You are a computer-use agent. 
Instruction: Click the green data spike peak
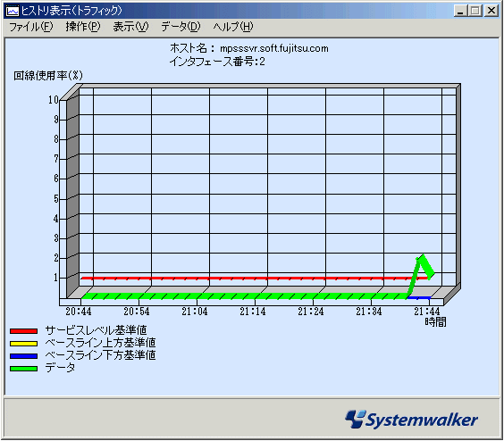pos(422,256)
